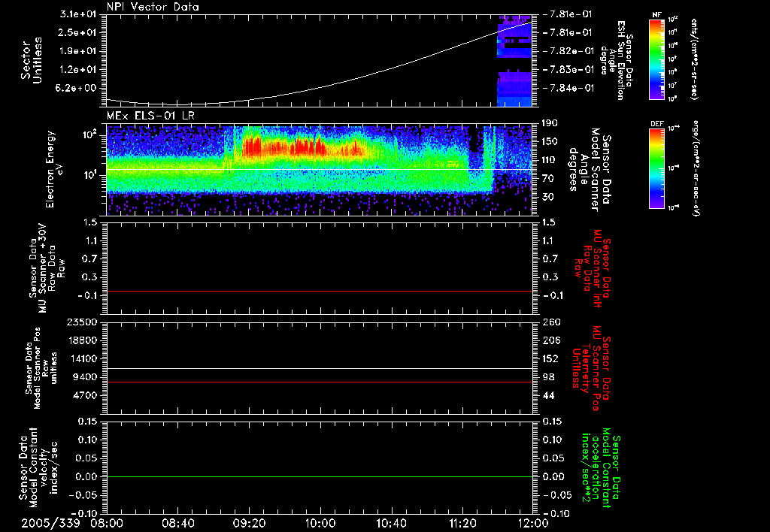This screenshot has height=532, width=770.
Task: Click the 'NF' label above the color bar
Action: pos(657,15)
